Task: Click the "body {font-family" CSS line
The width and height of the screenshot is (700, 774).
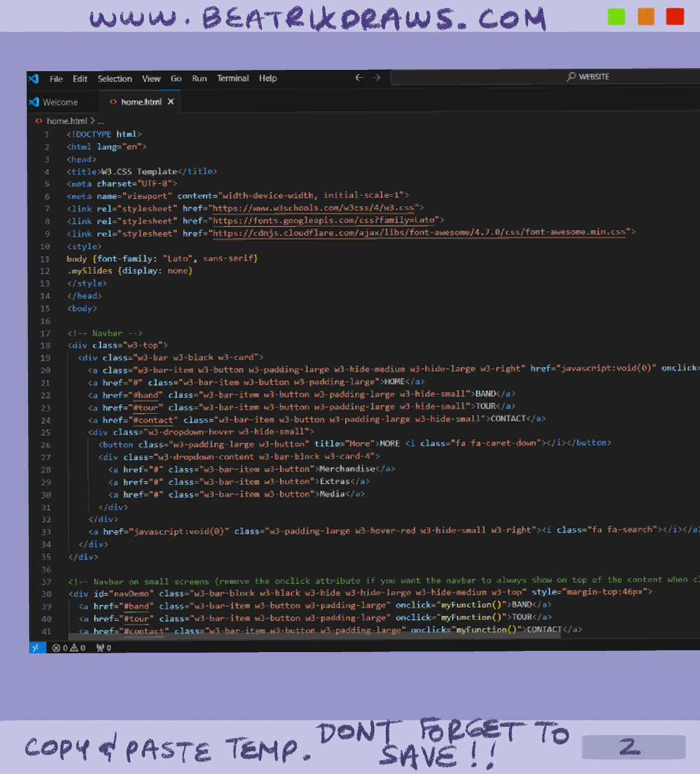Action: point(162,258)
